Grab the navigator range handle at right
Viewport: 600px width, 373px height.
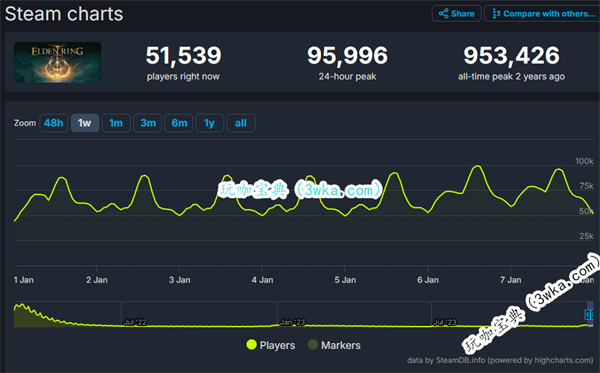point(589,314)
